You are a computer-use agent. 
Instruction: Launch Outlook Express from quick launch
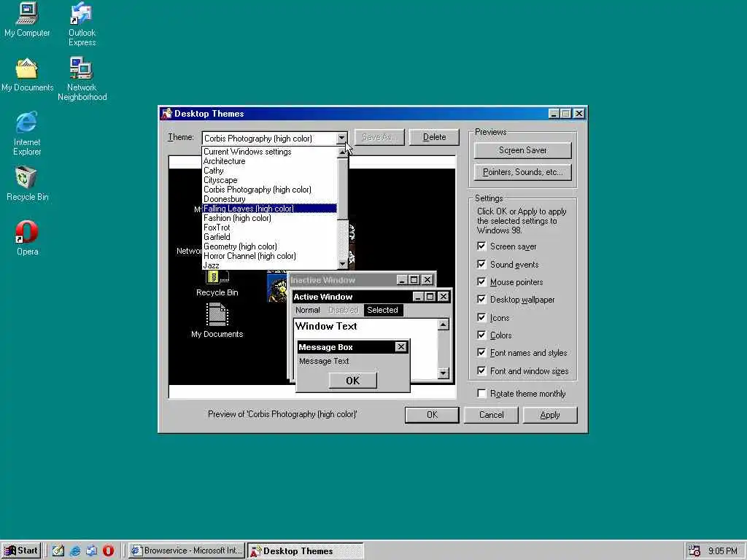coord(91,551)
